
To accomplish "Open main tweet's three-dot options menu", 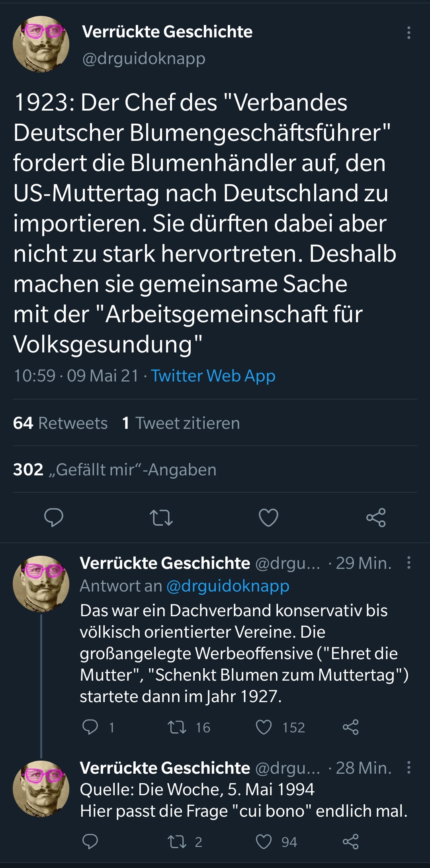I will point(408,33).
